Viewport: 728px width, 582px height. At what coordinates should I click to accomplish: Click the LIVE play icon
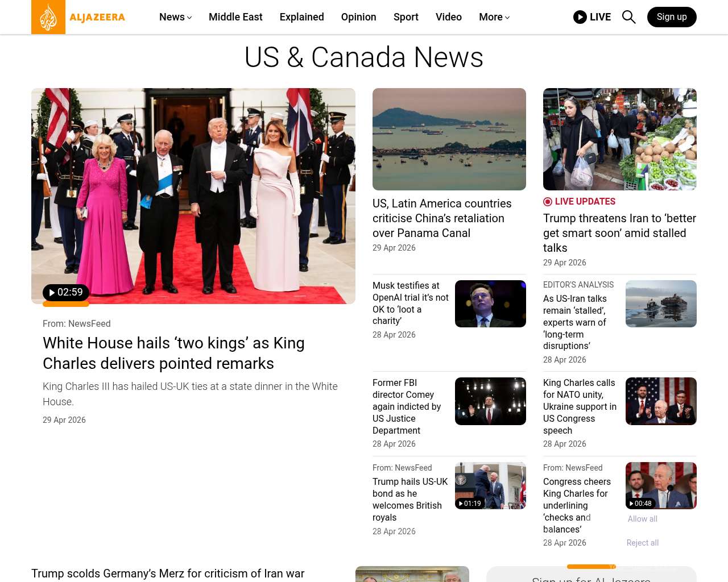click(580, 17)
